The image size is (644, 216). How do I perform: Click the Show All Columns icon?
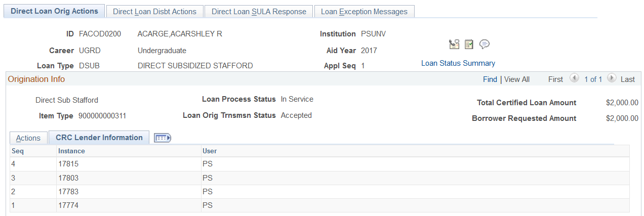click(x=163, y=138)
